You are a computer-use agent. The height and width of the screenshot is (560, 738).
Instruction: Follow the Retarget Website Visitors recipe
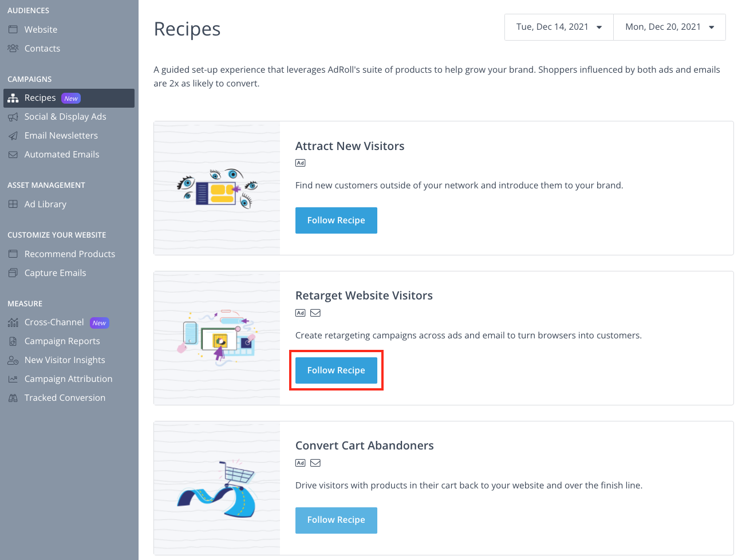336,370
